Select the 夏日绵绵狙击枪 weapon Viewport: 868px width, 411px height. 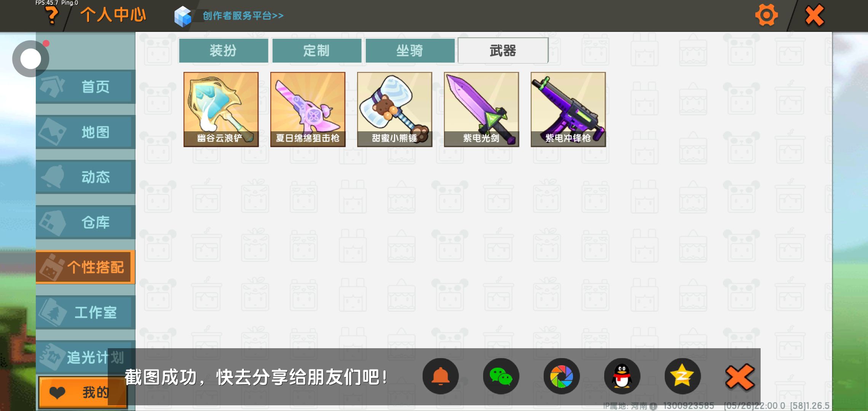click(x=308, y=110)
